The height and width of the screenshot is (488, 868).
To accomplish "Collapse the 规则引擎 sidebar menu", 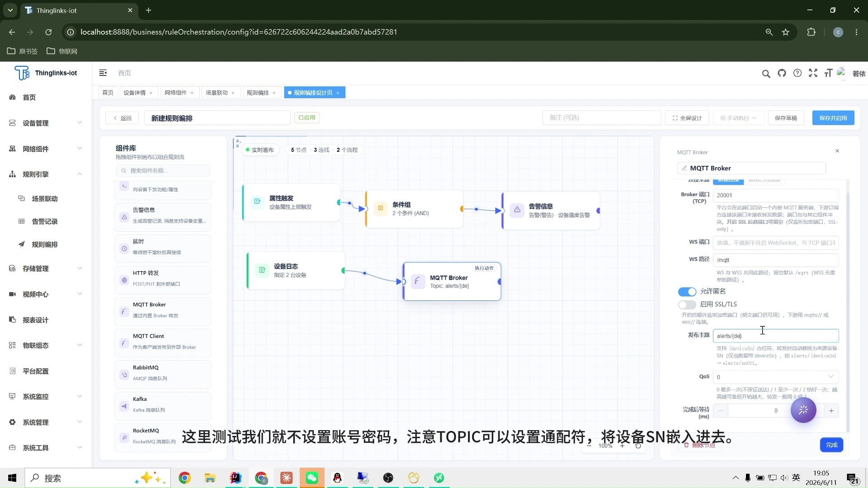I will click(x=46, y=174).
